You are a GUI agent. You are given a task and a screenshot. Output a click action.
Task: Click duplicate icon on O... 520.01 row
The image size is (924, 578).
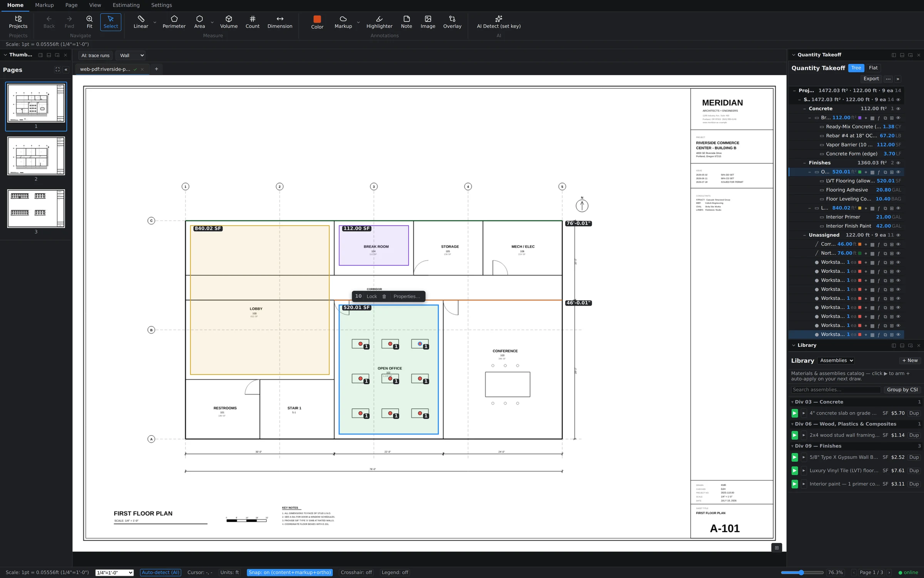coord(885,172)
